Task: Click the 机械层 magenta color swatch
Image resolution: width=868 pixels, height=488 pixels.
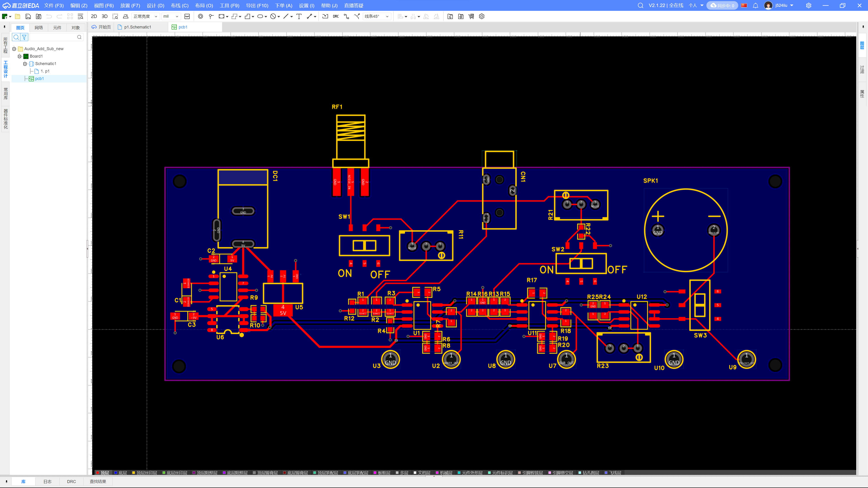Action: tap(437, 473)
